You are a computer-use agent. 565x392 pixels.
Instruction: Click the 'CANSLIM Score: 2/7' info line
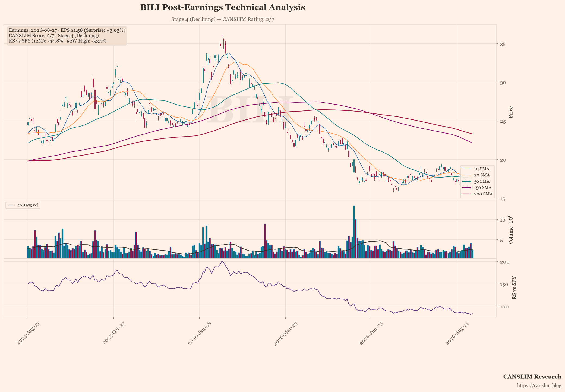point(54,36)
